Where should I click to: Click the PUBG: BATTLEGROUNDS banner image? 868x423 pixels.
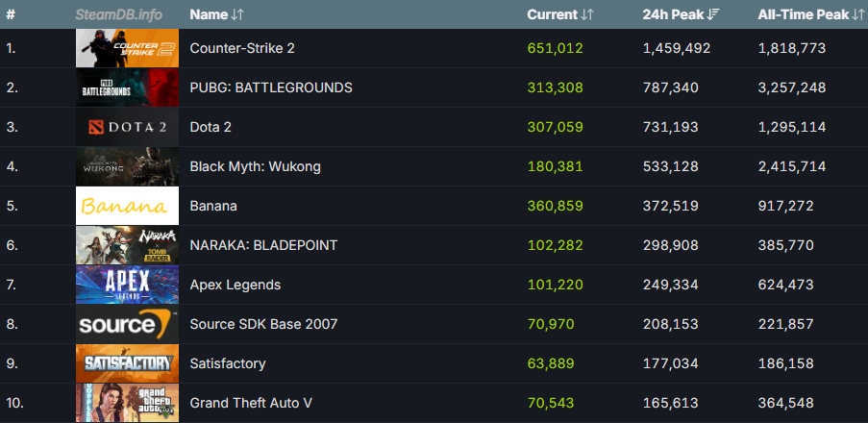(127, 87)
